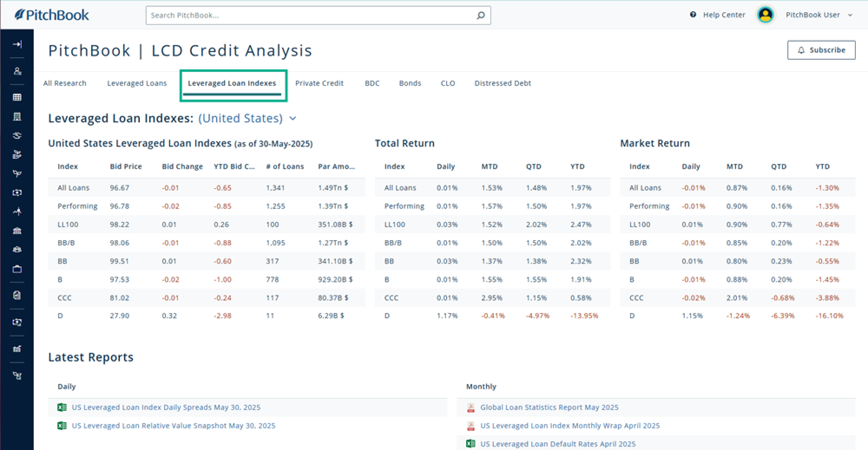Open the bar chart icon in the sidebar
Image resolution: width=868 pixels, height=450 pixels.
[17, 349]
